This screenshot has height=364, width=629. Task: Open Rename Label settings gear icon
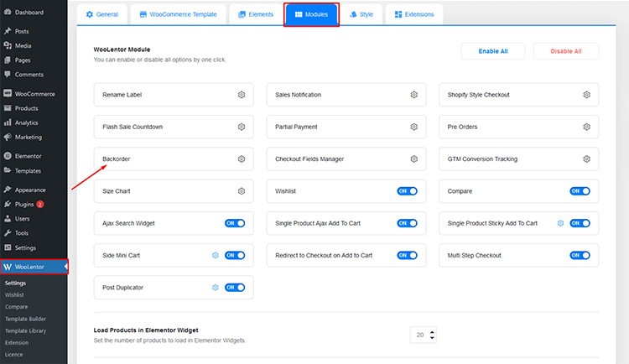[241, 95]
